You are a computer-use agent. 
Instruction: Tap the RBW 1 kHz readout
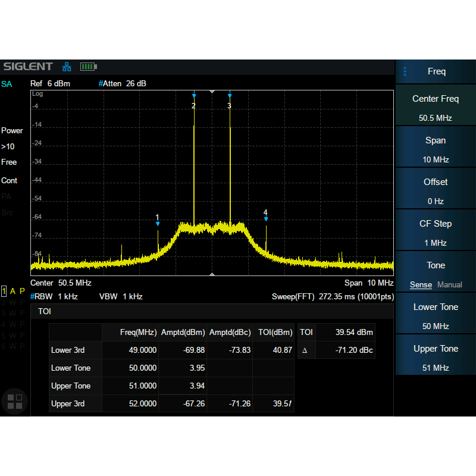(x=54, y=296)
